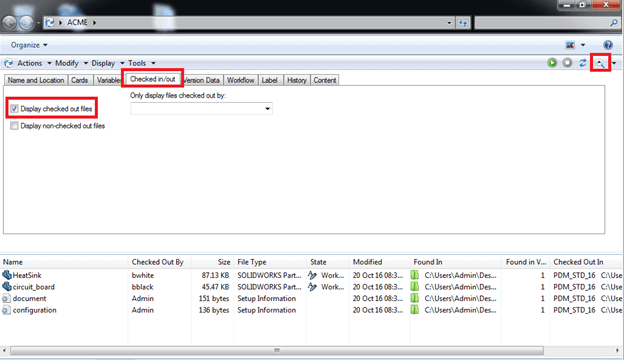The height and width of the screenshot is (360, 624).
Task: Open the Tools menu
Action: tap(142, 63)
